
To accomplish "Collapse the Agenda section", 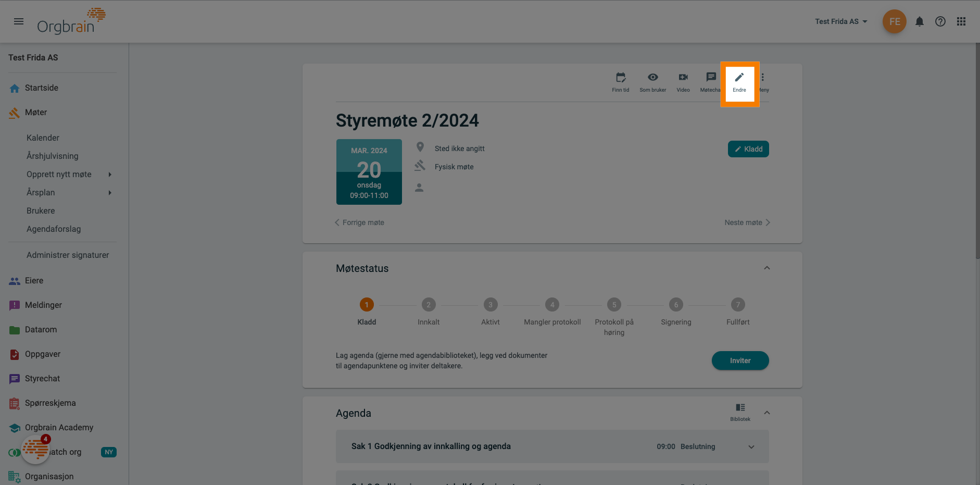I will 767,413.
